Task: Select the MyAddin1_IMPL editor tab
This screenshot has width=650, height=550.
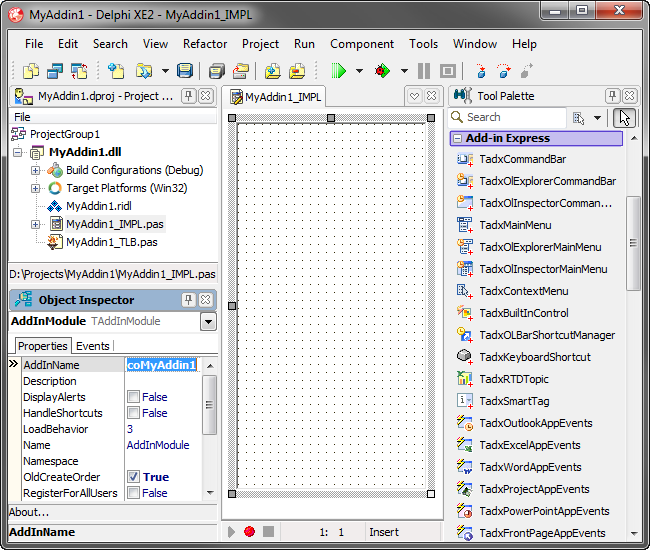Action: pyautogui.click(x=277, y=97)
